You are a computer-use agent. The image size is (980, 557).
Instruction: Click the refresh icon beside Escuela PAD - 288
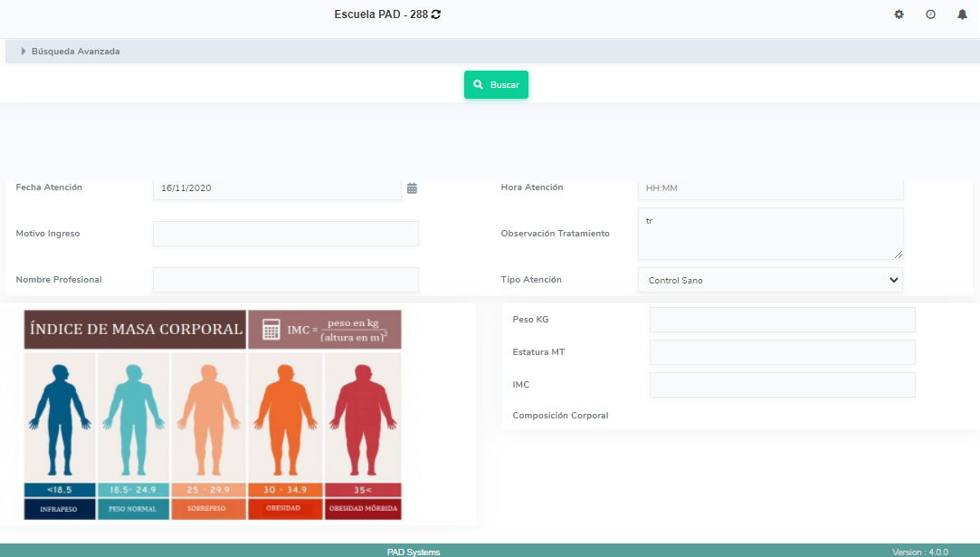click(x=436, y=14)
